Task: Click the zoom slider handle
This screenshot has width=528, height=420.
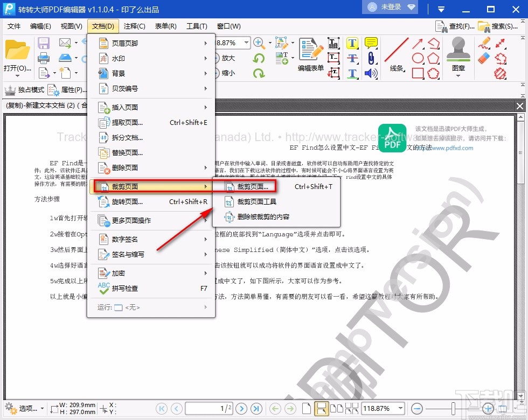Action: tap(453, 409)
